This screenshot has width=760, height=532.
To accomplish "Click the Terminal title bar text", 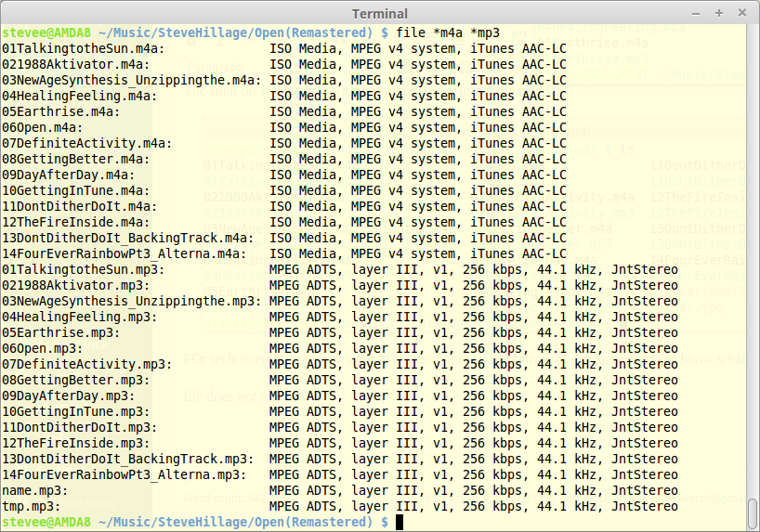I will click(x=380, y=13).
